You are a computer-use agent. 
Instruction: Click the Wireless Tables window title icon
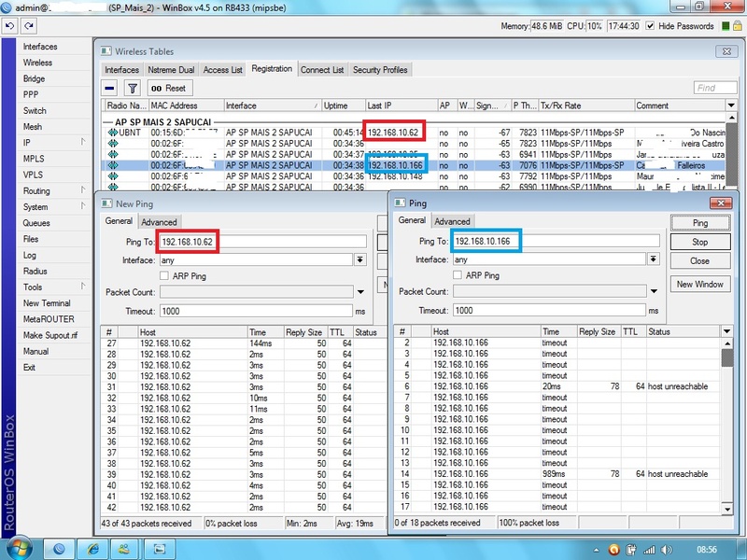(106, 51)
